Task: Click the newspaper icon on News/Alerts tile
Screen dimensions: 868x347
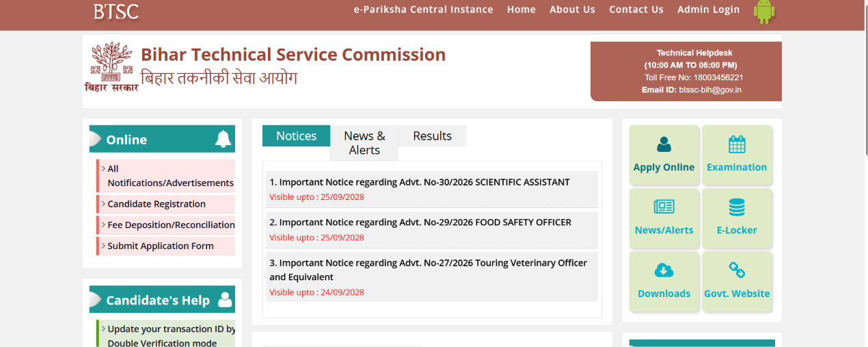Action: coord(664,207)
